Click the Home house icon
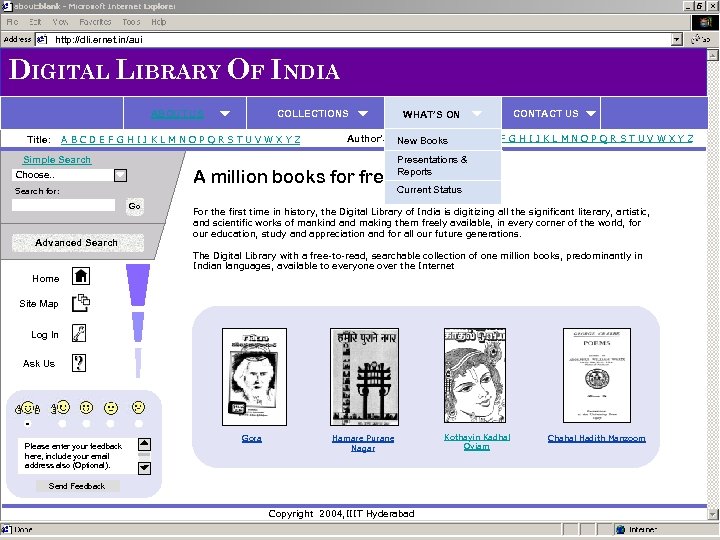The height and width of the screenshot is (540, 720). point(81,276)
